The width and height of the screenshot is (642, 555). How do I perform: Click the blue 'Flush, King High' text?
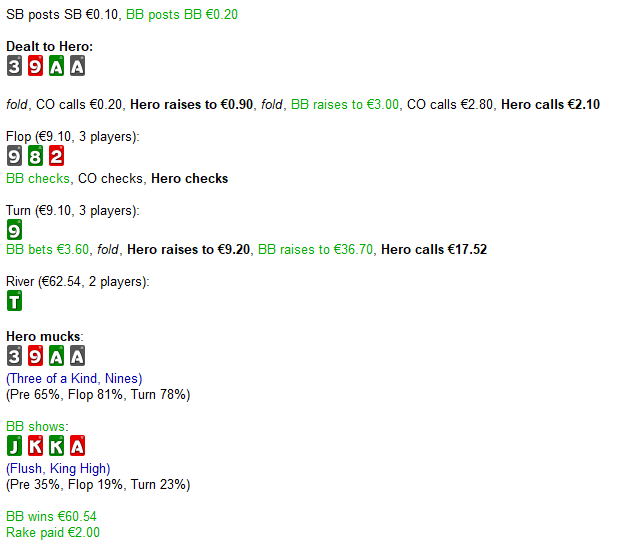[58, 468]
